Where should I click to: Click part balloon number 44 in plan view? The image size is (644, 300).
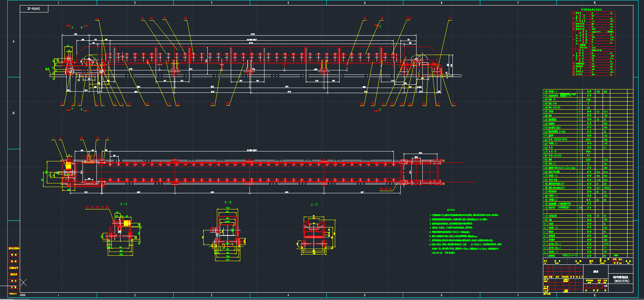click(81, 138)
